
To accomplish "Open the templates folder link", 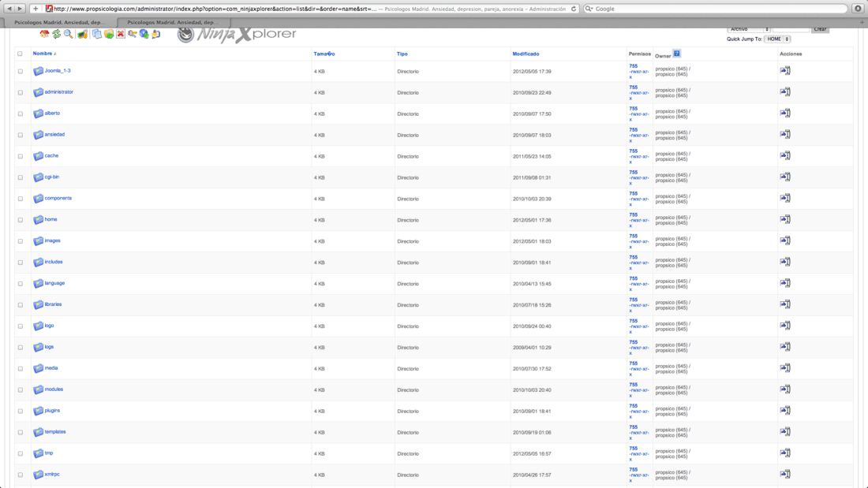I will [x=55, y=431].
